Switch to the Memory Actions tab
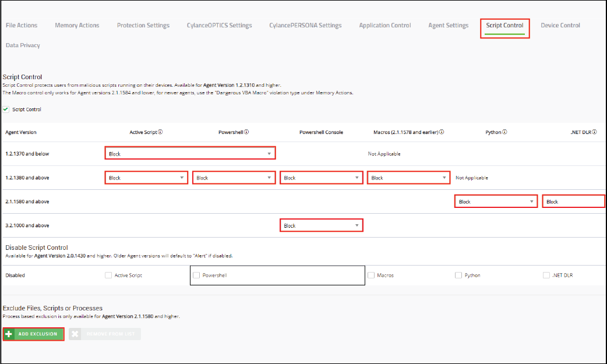Screen dimensions: 607x364 (77, 25)
